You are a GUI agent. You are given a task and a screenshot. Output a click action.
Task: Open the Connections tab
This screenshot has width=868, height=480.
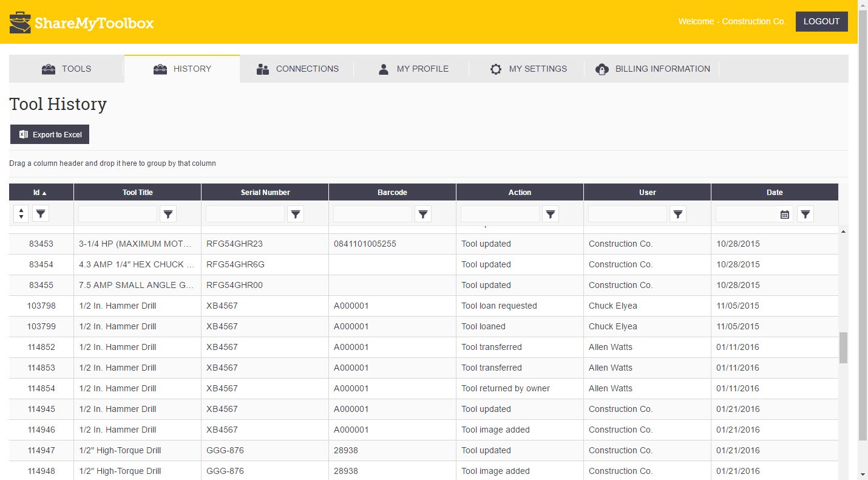297,69
